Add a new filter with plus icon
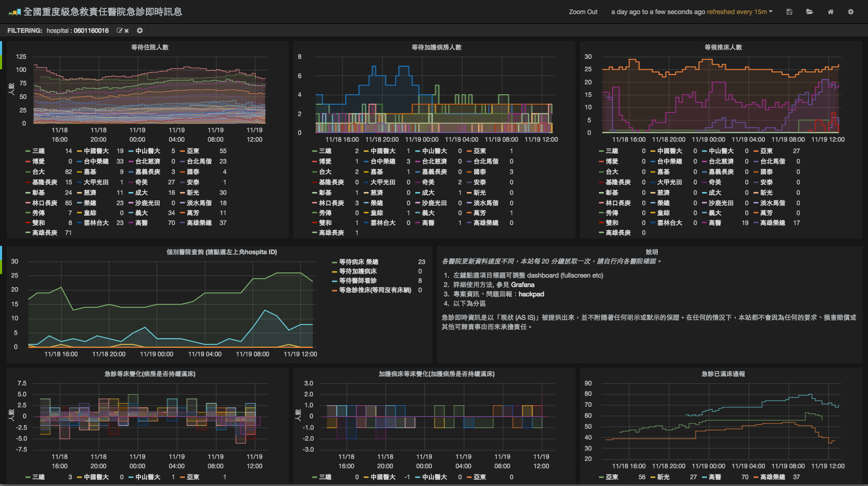868x486 pixels. 139,31
